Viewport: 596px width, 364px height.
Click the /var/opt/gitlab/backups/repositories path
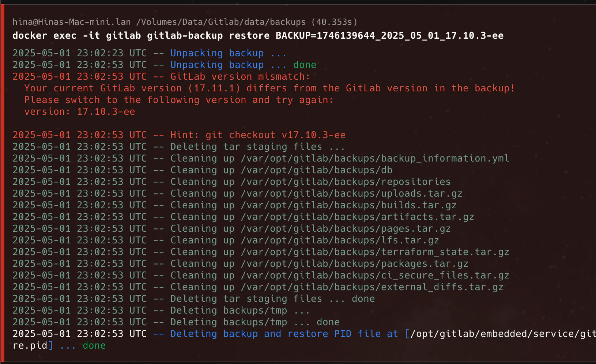click(x=346, y=182)
